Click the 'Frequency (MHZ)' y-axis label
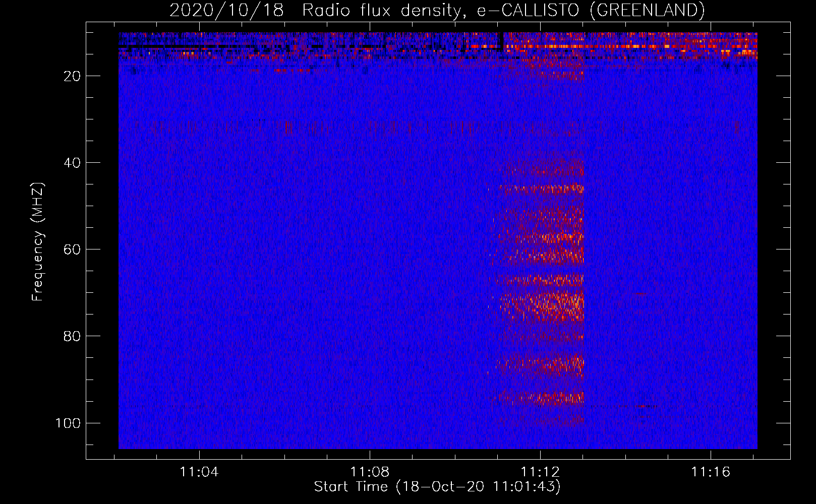 38,242
